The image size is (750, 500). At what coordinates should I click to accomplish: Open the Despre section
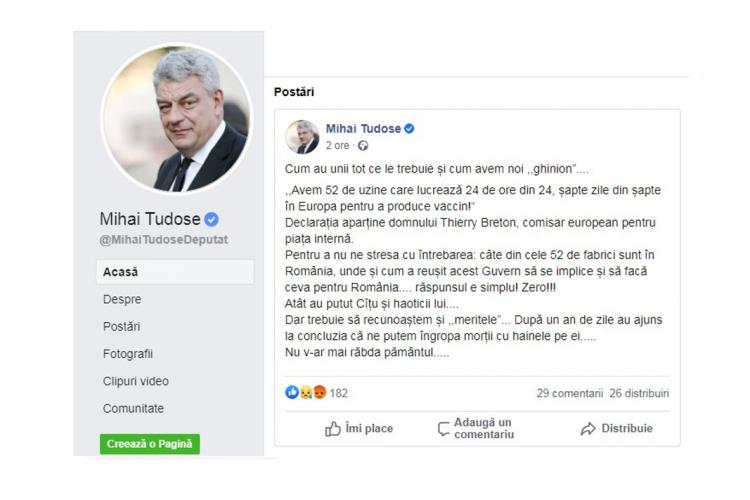[122, 300]
